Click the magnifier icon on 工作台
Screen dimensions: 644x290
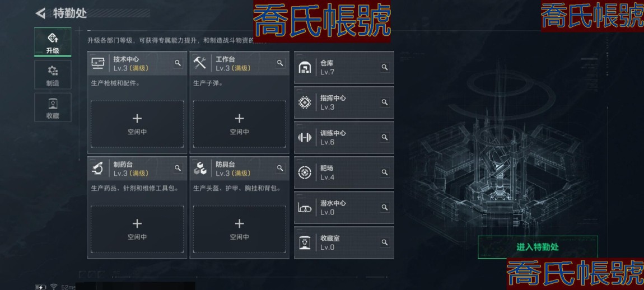coord(280,63)
